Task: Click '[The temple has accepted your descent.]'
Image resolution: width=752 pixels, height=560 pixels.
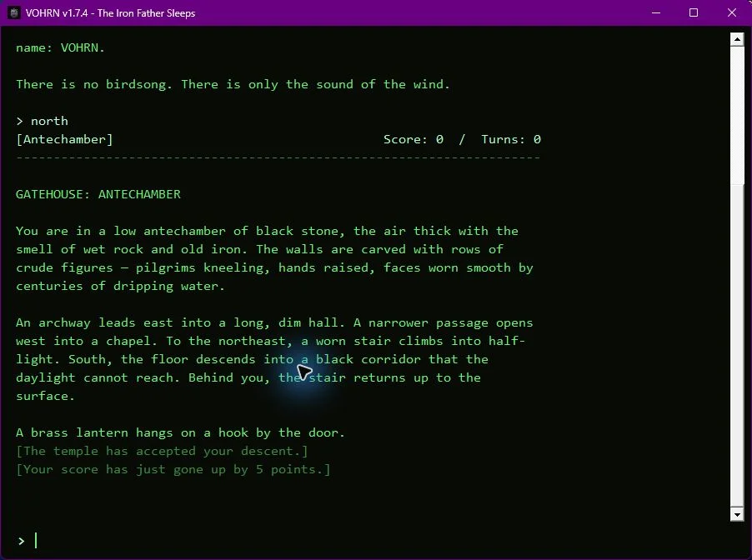Action: [162, 451]
